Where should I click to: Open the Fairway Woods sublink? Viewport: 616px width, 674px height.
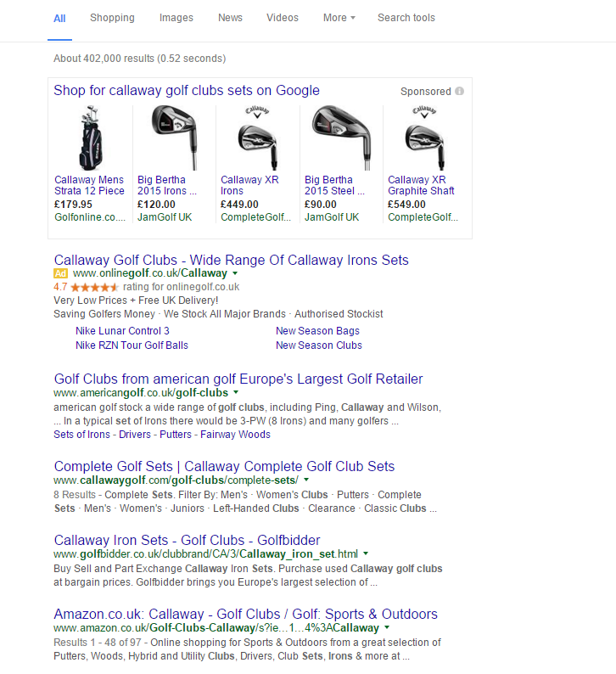coord(235,435)
